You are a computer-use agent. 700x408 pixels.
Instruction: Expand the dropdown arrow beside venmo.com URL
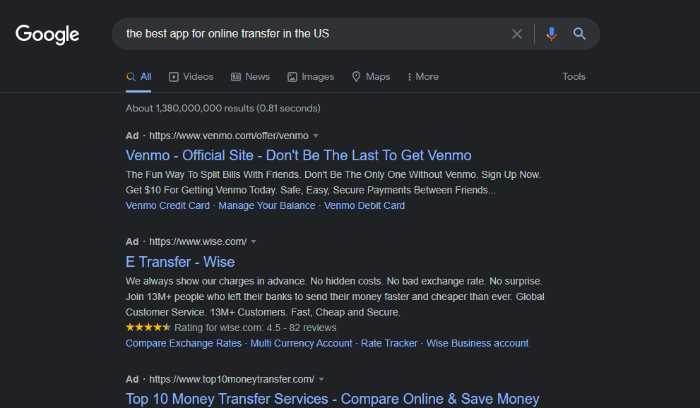coord(316,136)
